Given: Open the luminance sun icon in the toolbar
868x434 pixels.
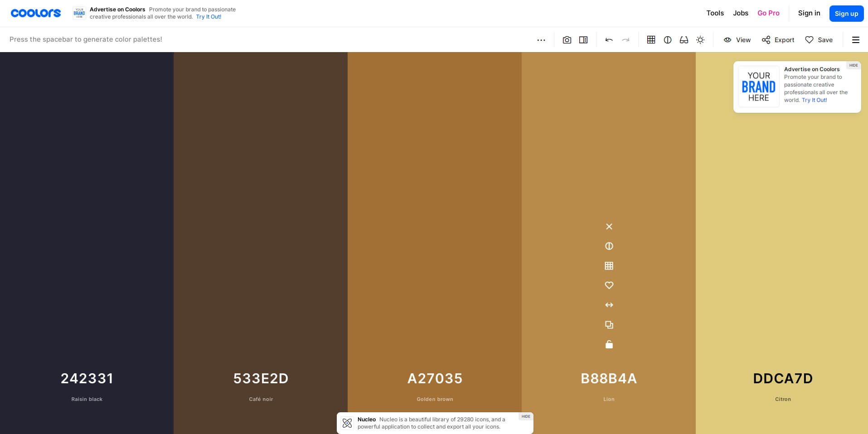Looking at the screenshot, I should tap(700, 40).
